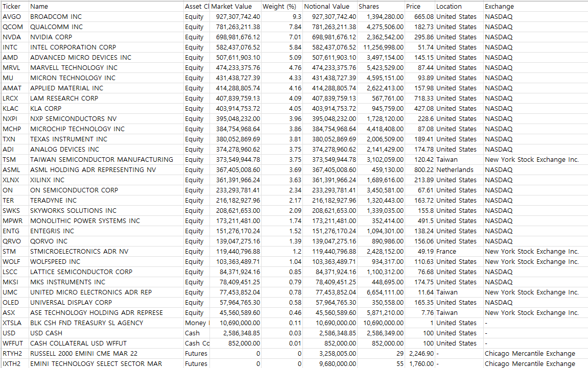588x368 pixels.
Task: Click the Taiwan location cell for TSM
Action: tap(459, 160)
